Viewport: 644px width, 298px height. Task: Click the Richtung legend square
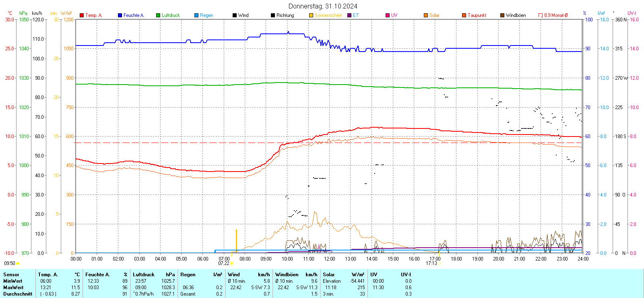273,15
